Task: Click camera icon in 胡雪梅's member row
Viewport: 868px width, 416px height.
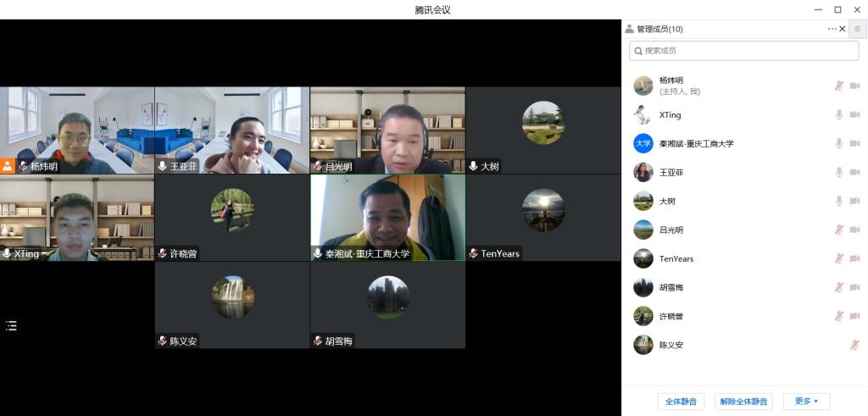Action: (x=854, y=287)
